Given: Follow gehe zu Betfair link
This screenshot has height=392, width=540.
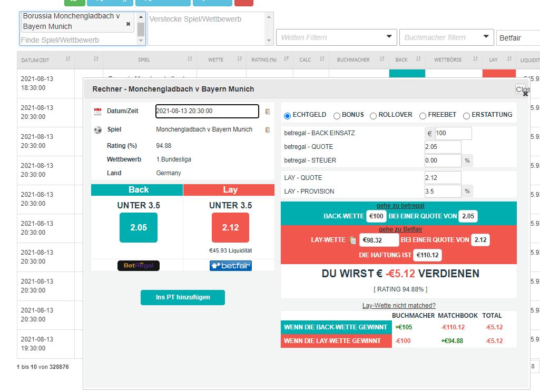Looking at the screenshot, I should 400,229.
